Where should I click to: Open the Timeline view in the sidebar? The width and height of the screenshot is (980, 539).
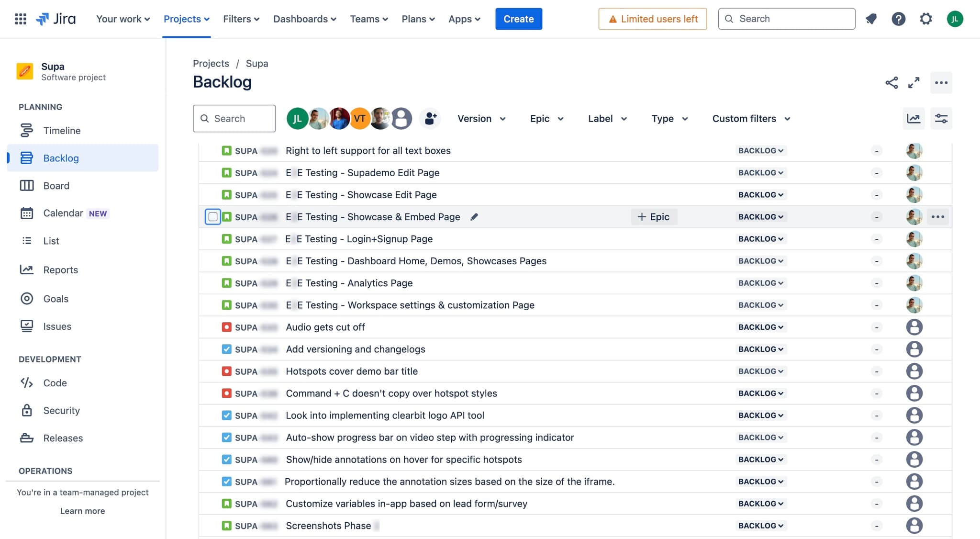click(x=62, y=130)
